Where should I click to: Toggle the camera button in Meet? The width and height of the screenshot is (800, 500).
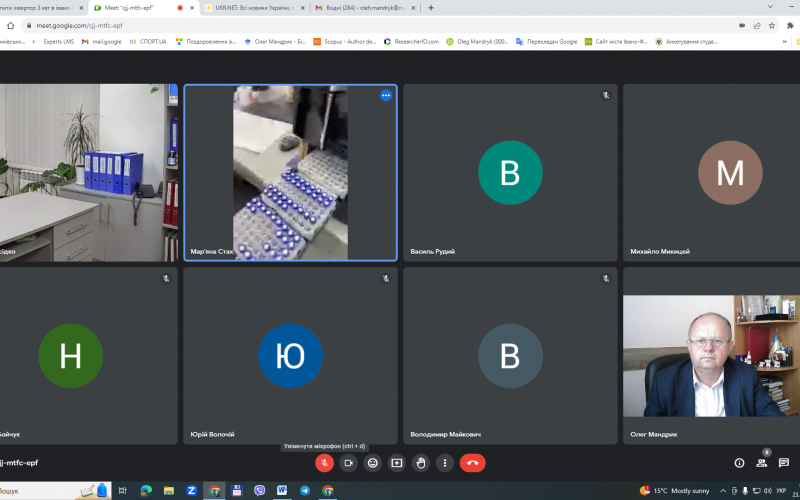pyautogui.click(x=348, y=463)
